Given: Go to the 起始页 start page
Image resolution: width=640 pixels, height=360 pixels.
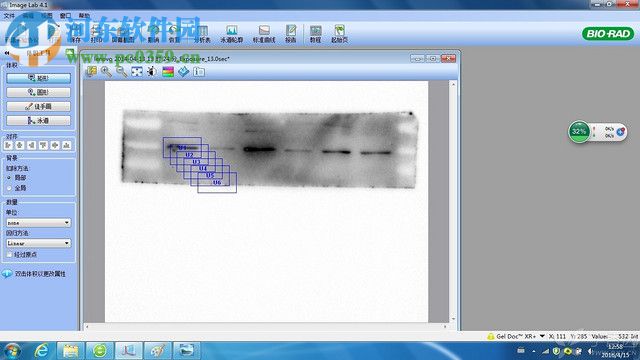Looking at the screenshot, I should pos(339,34).
